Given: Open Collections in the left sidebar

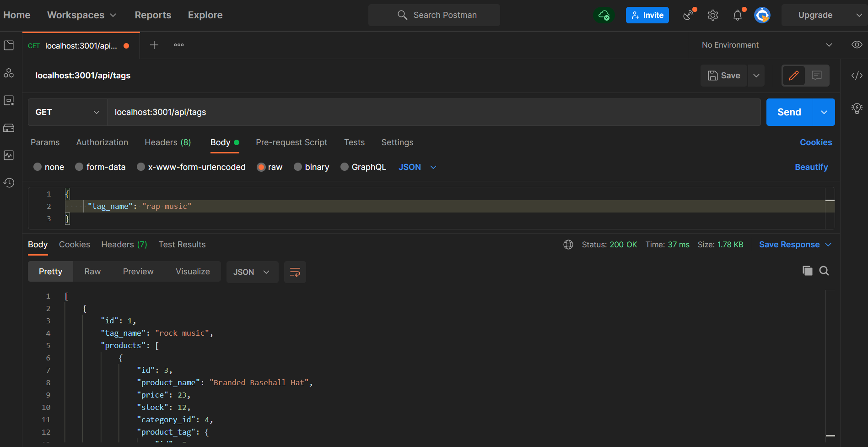Looking at the screenshot, I should click(x=9, y=45).
